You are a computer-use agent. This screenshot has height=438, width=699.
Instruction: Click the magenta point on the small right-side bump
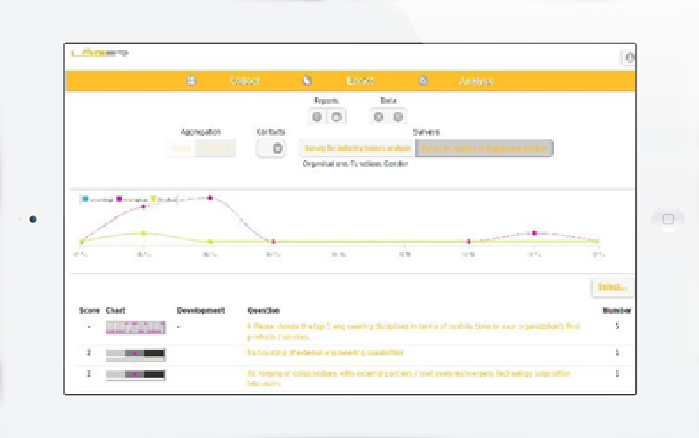535,233
